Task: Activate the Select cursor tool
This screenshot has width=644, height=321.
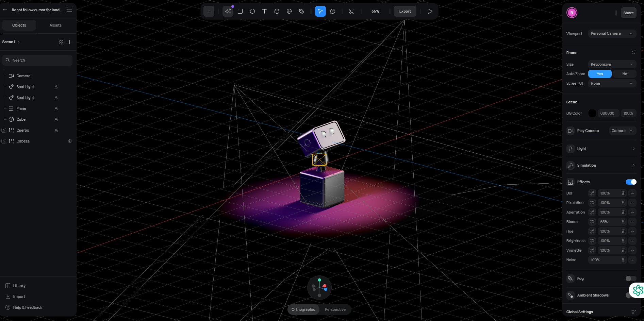Action: [x=320, y=11]
